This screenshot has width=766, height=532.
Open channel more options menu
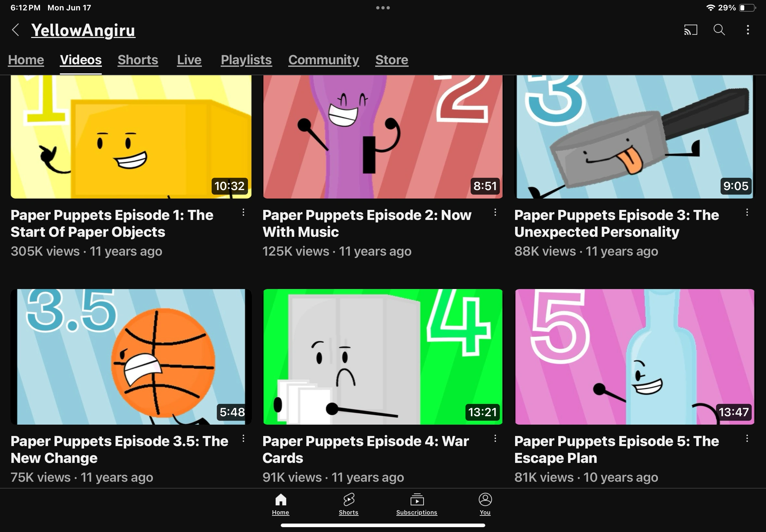747,30
